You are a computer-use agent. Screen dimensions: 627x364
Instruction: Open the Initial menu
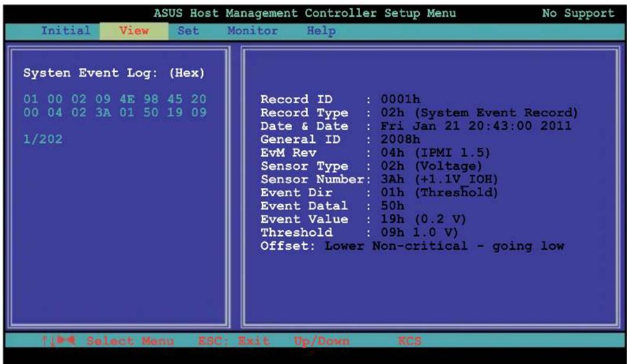(x=66, y=31)
